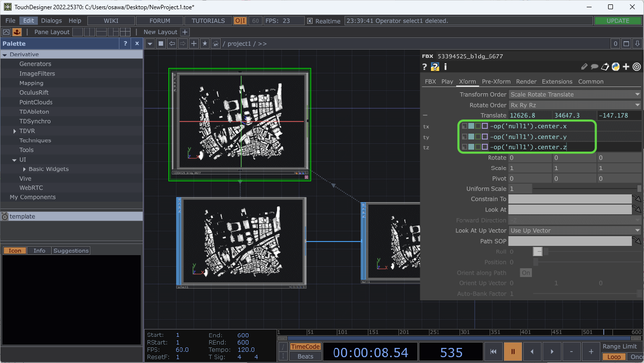Open the Dialogs menu
This screenshot has height=363, width=644.
pyautogui.click(x=51, y=20)
